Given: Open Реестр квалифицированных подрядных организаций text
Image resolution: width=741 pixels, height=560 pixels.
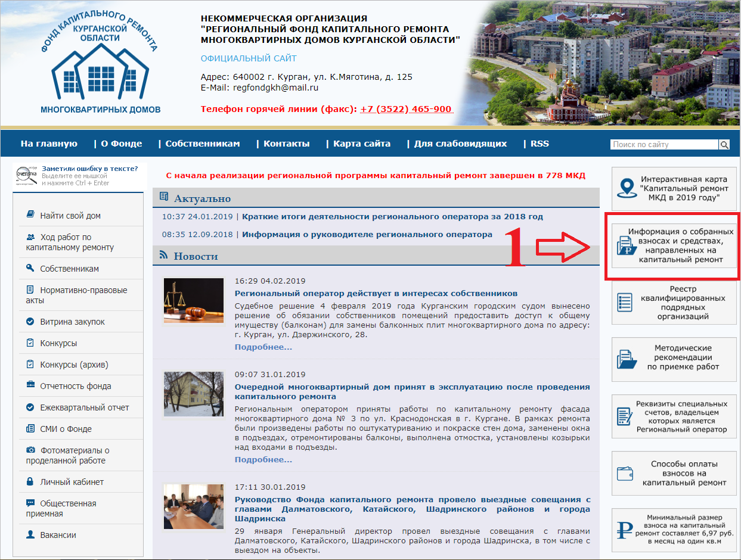Looking at the screenshot, I should tap(683, 303).
